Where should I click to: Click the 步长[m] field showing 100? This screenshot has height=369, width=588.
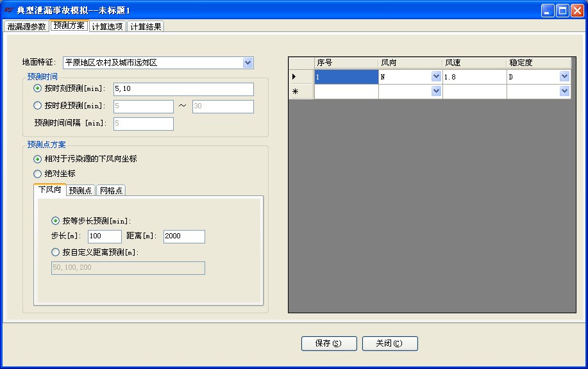105,236
